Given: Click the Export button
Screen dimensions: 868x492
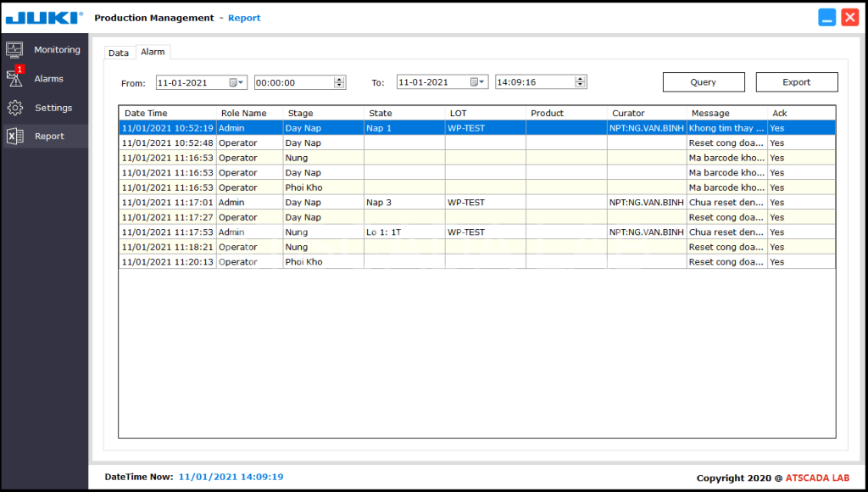Looking at the screenshot, I should (x=796, y=81).
